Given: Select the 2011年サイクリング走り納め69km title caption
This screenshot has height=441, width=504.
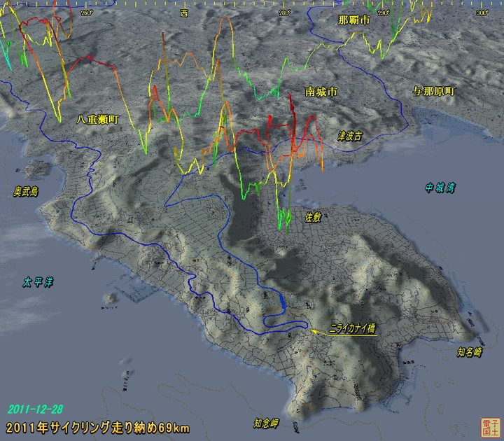Looking at the screenshot, I should pyautogui.click(x=97, y=428).
